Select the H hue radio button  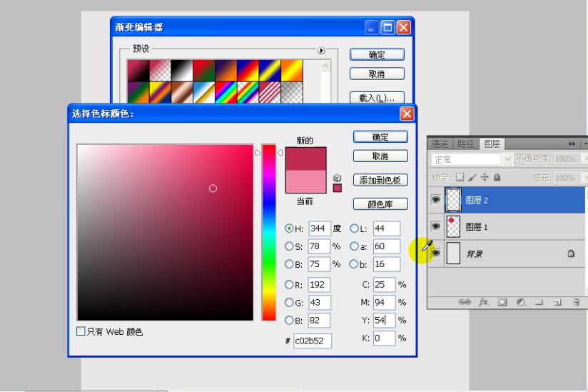pos(289,228)
